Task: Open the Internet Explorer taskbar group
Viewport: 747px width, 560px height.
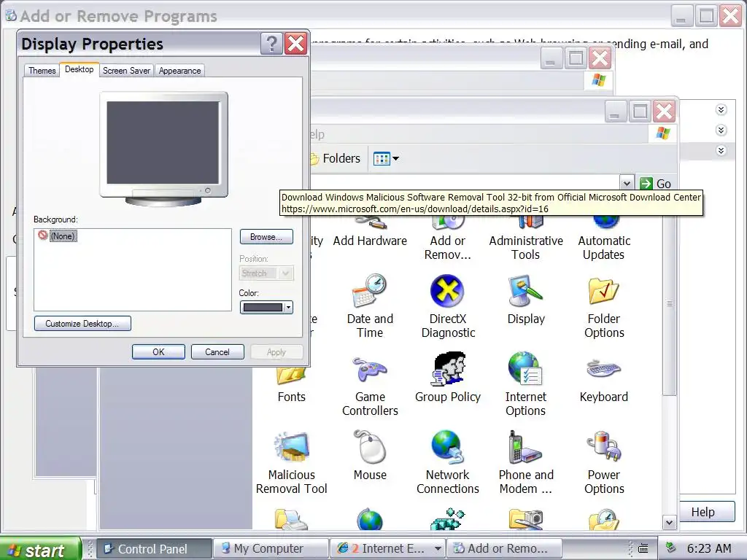Action: coord(388,548)
